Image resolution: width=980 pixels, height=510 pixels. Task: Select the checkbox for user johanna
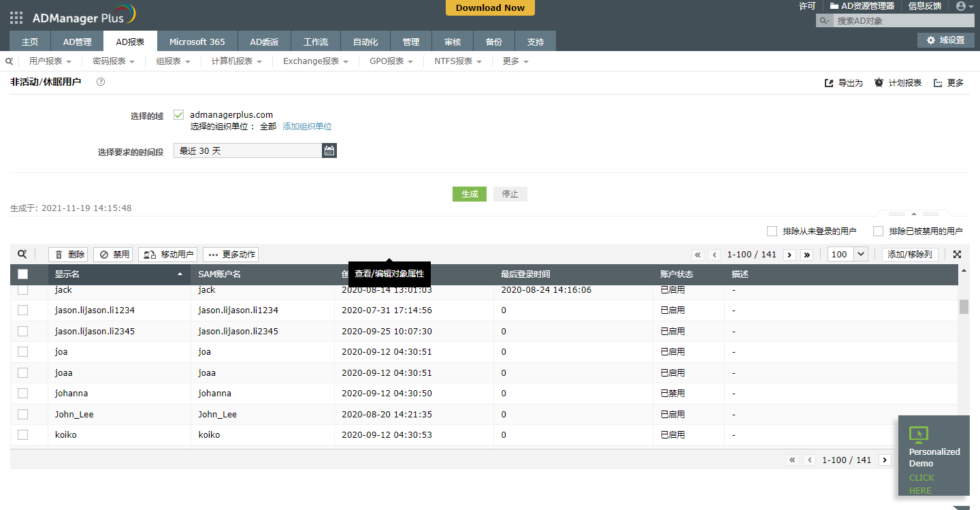point(23,394)
